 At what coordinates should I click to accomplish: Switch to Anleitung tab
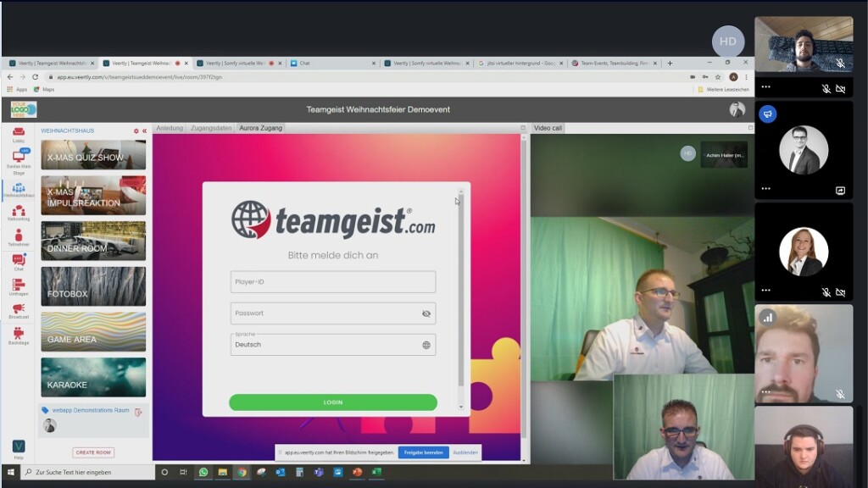pyautogui.click(x=170, y=128)
